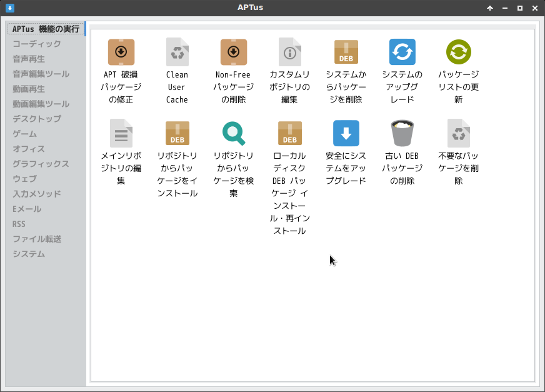Open システムからパッケージを削除 icon
Screen dimensions: 545x392
pos(346,52)
